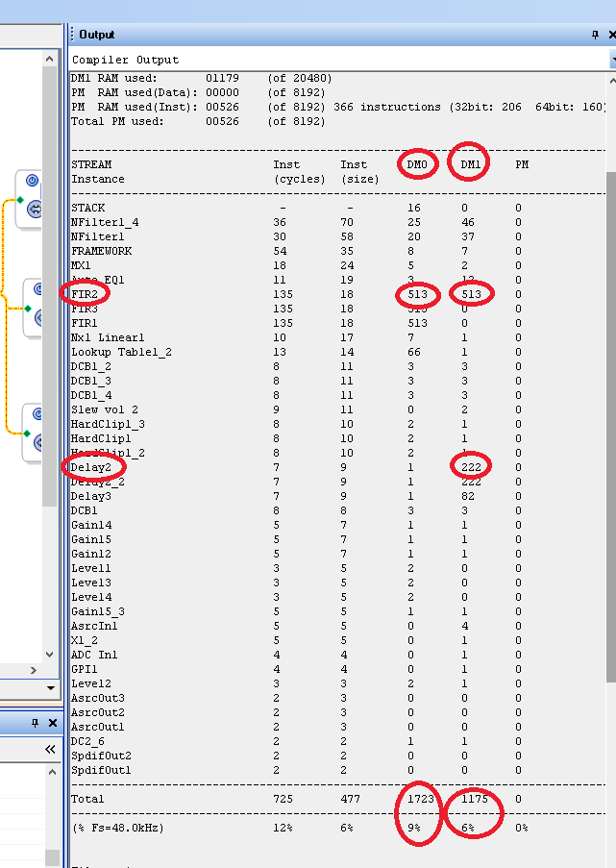Click the Delay2 instance text
616x868 pixels.
click(x=90, y=467)
